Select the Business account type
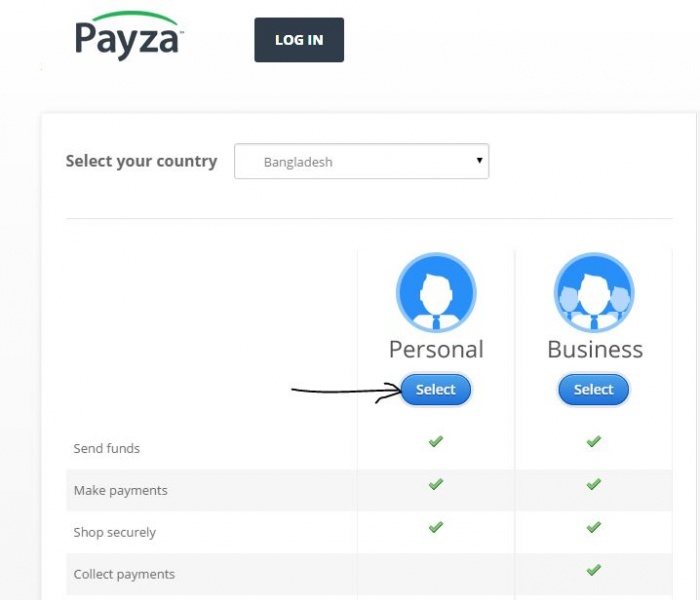This screenshot has height=600, width=700. (594, 390)
